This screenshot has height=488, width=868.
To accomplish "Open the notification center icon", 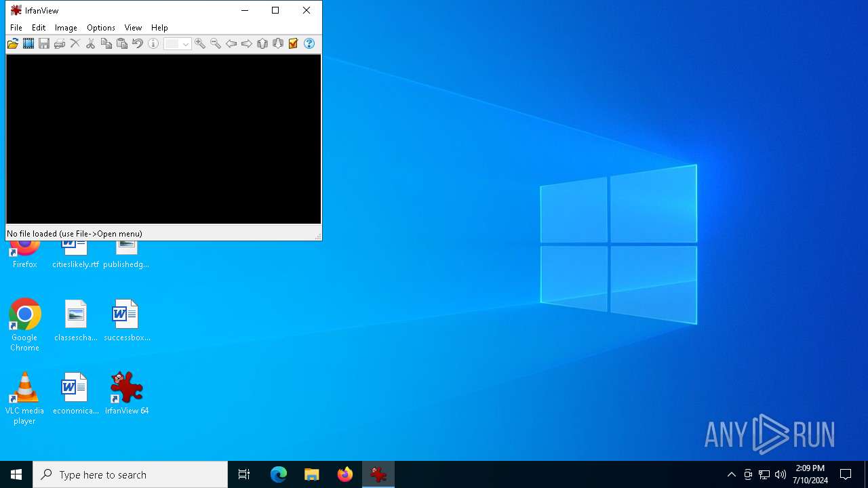I will click(x=846, y=474).
